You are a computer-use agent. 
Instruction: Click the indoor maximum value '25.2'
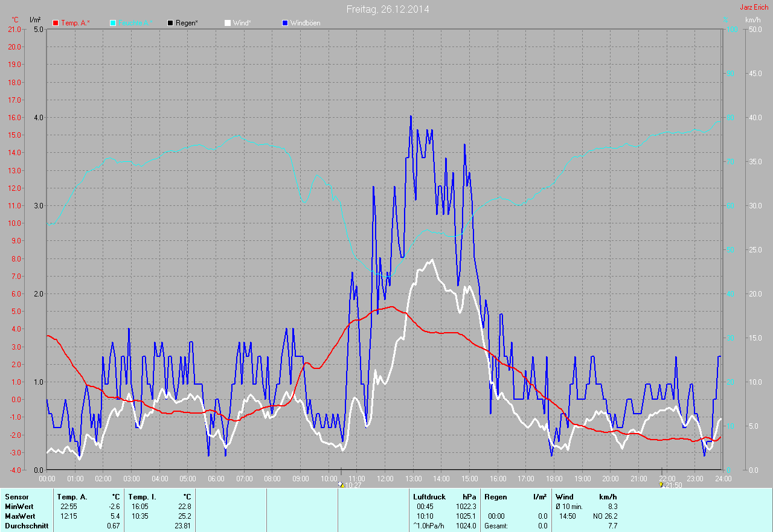tap(185, 516)
